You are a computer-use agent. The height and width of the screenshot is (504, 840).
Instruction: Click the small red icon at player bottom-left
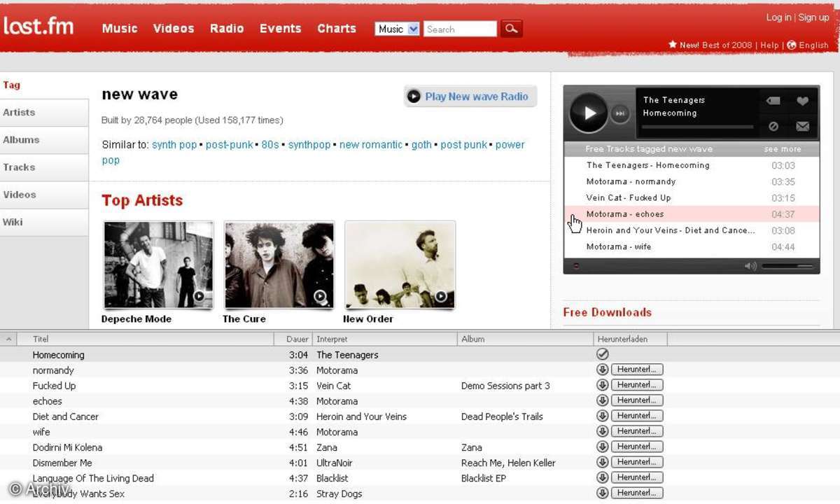point(575,266)
